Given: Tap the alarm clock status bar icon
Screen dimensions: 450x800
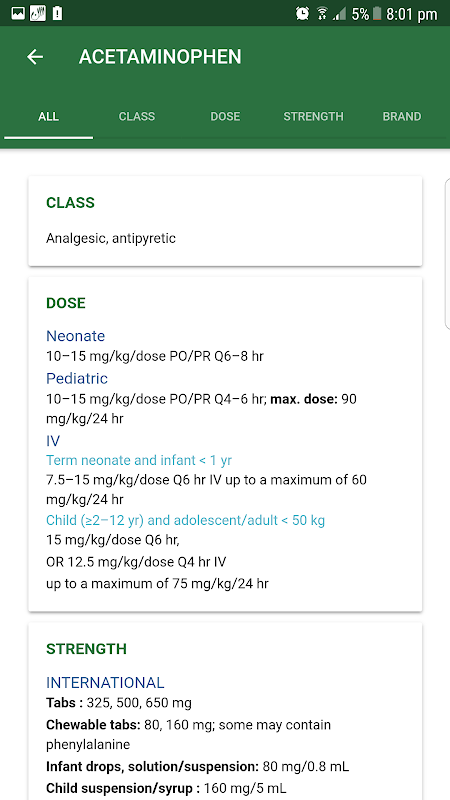Looking at the screenshot, I should 302,14.
